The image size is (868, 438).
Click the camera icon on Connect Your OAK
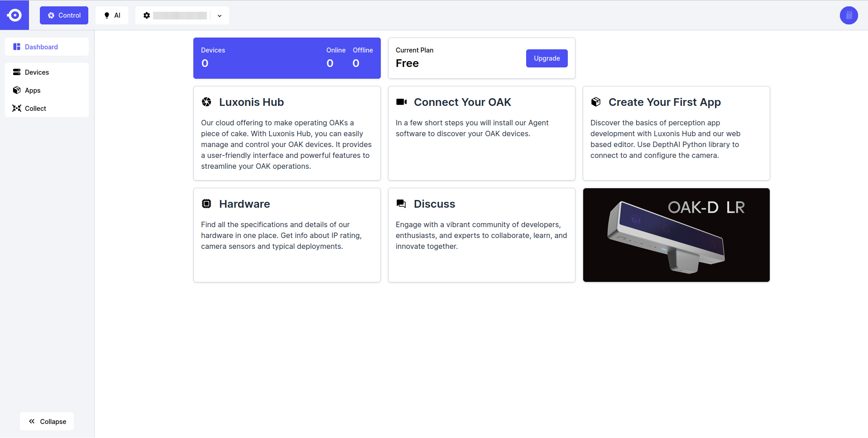(401, 102)
